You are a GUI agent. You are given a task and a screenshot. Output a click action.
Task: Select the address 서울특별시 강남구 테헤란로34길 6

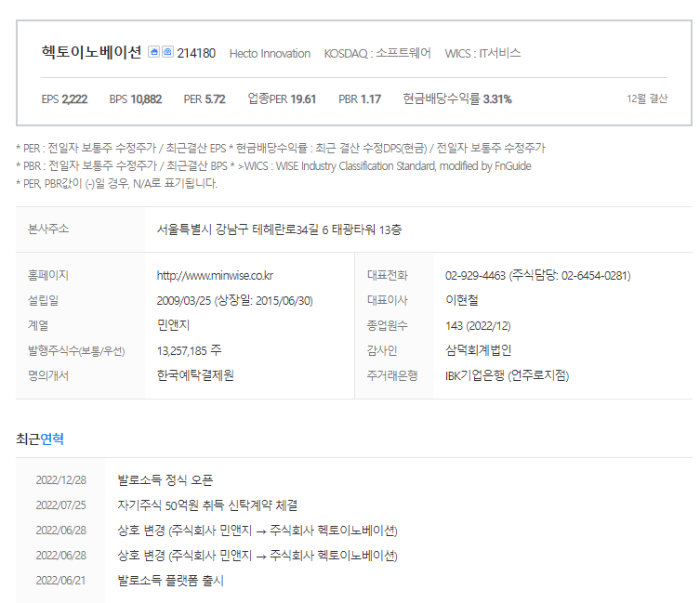(x=243, y=229)
